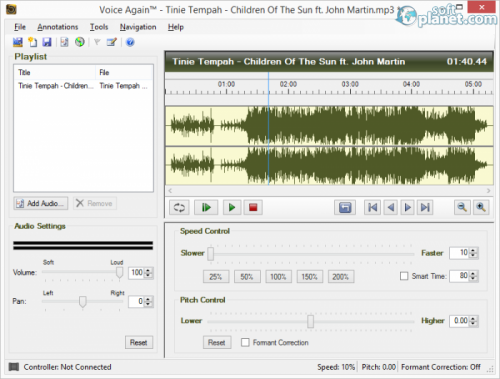Reset the Pitch Control
This screenshot has height=379, width=500.
point(217,342)
